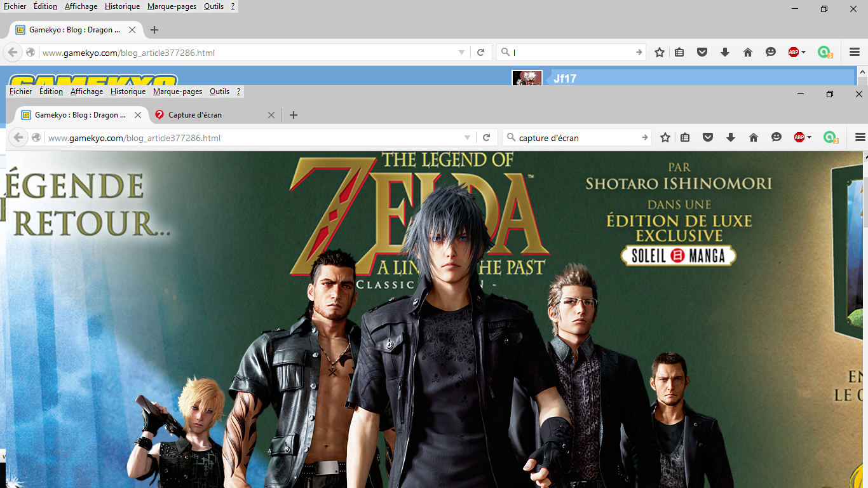Open the ? help menu in outer window
Viewport: 868px width, 488px height.
tap(233, 6)
